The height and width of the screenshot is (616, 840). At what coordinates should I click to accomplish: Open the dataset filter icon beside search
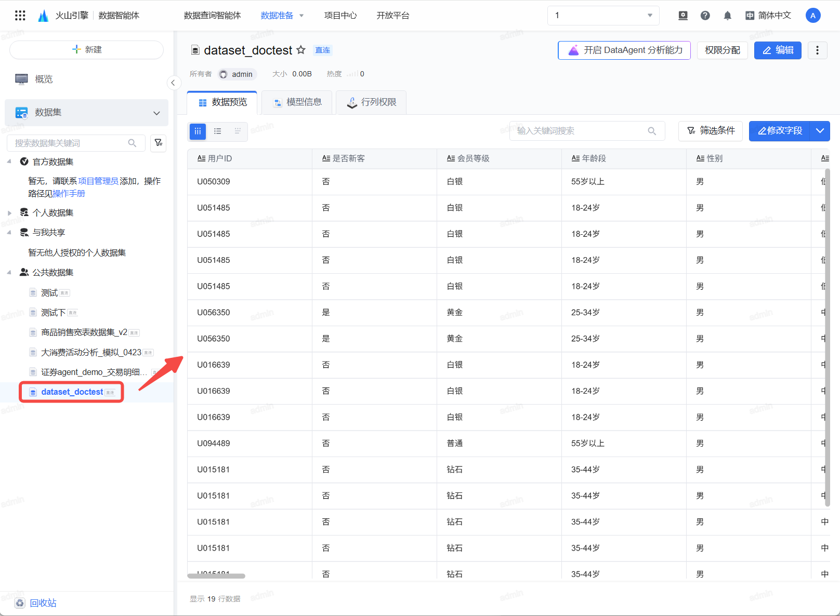(158, 143)
